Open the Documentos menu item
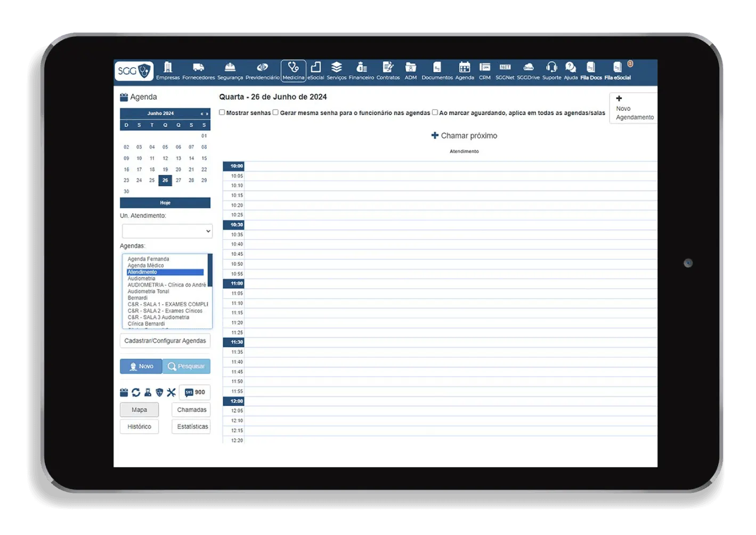756x535 pixels. [x=437, y=71]
